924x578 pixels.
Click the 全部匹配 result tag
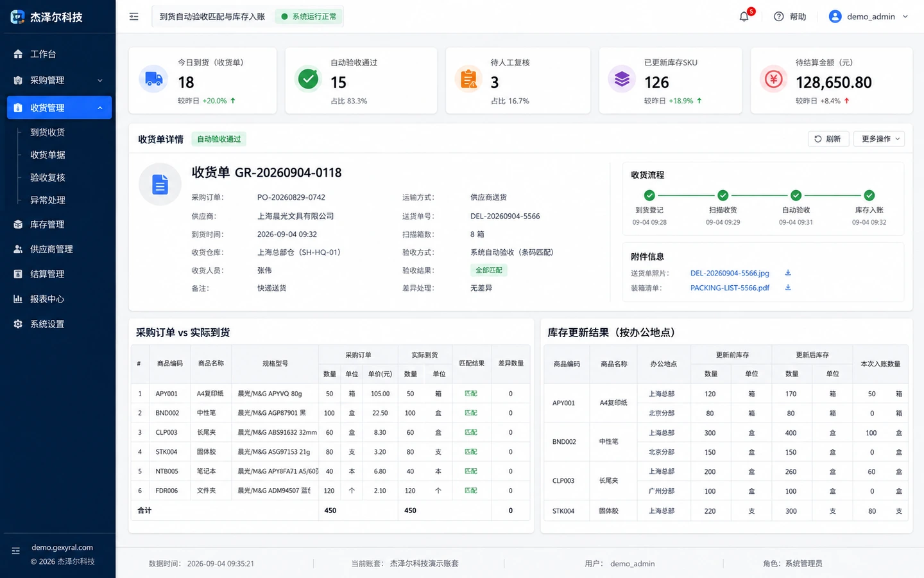489,270
